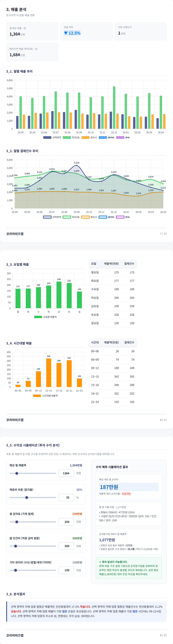Select the 12~15 row label in 시간대 table
Screen dimensions: 173x644
pyautogui.click(x=95, y=377)
